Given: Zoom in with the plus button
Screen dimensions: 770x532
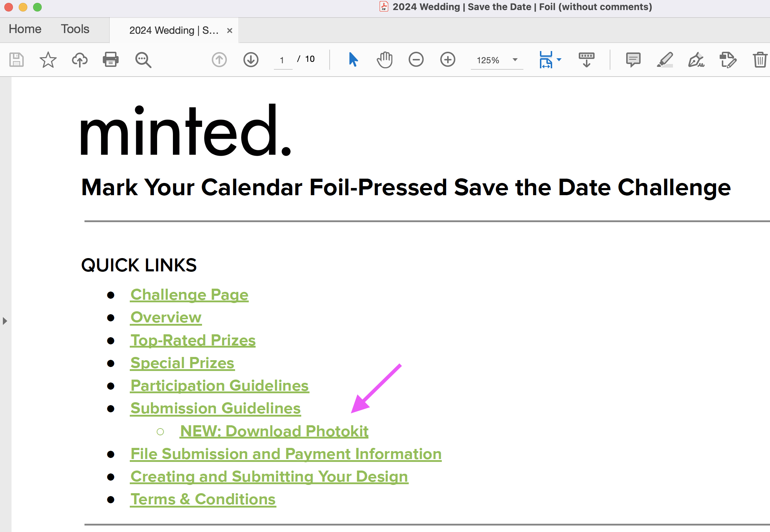Looking at the screenshot, I should (x=448, y=60).
